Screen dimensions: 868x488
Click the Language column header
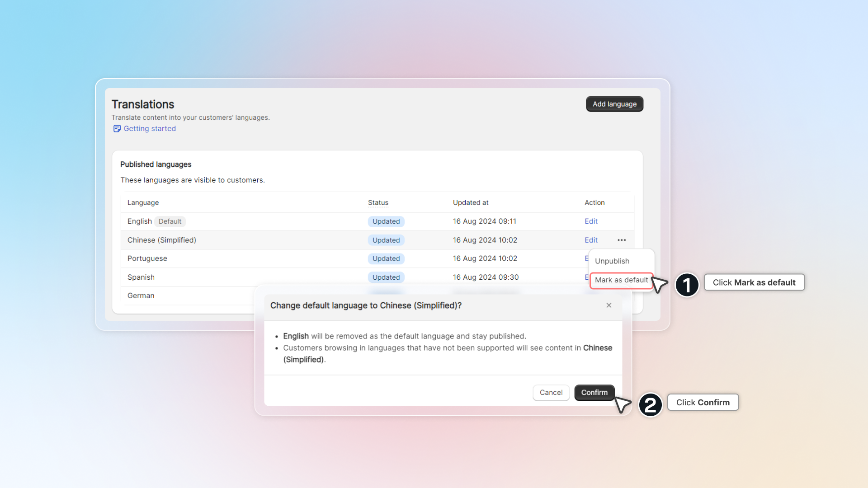(143, 203)
